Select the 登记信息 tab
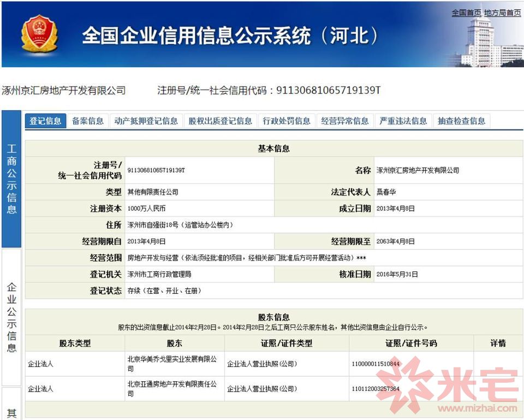 click(x=45, y=121)
